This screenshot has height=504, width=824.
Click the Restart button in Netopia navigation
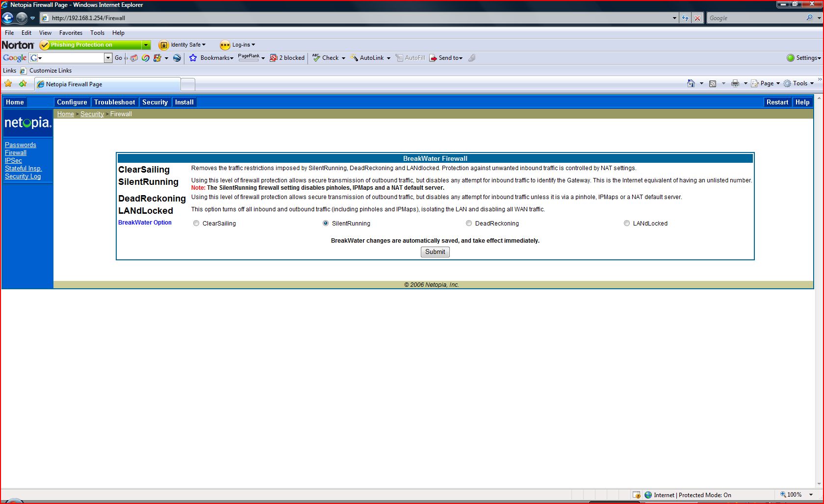(x=777, y=102)
